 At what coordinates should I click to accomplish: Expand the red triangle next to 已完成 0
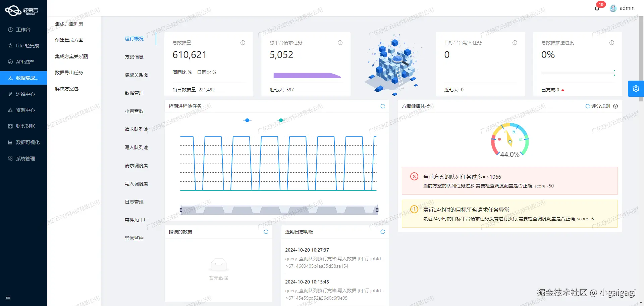pos(563,90)
